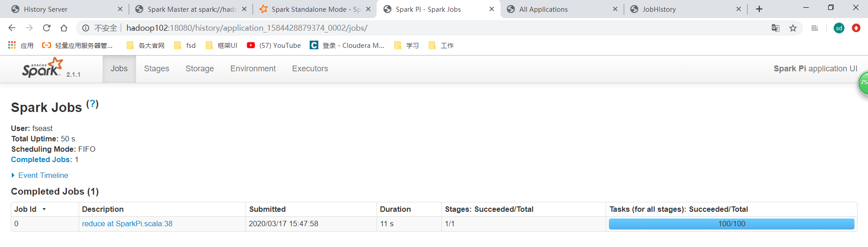Close the History Server tab
This screenshot has height=247, width=868.
click(120, 9)
